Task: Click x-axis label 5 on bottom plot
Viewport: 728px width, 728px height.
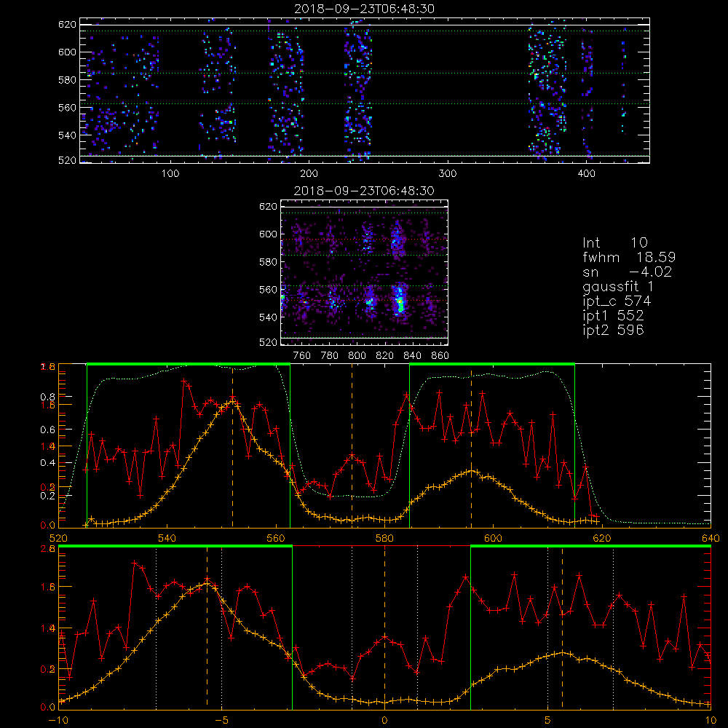Action: [547, 720]
